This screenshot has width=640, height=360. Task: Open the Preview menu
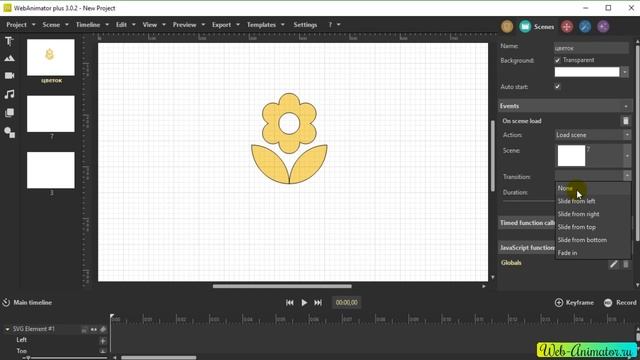click(x=189, y=24)
